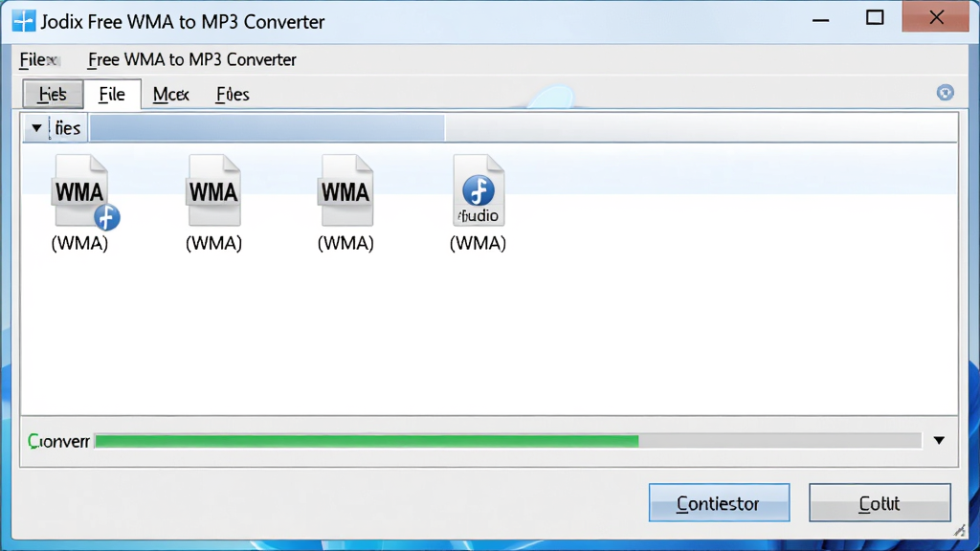Click the resize grip in the window corner
Screen dimensions: 980x551
pos(960,531)
